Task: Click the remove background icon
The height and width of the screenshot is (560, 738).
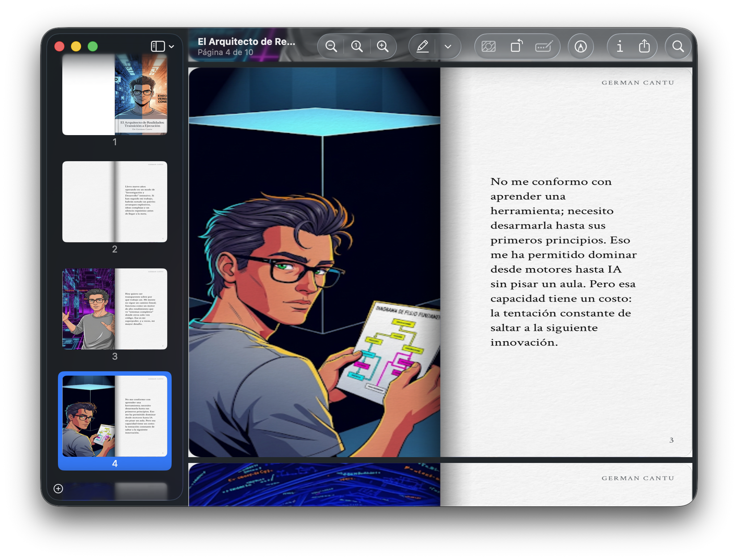Action: point(488,46)
